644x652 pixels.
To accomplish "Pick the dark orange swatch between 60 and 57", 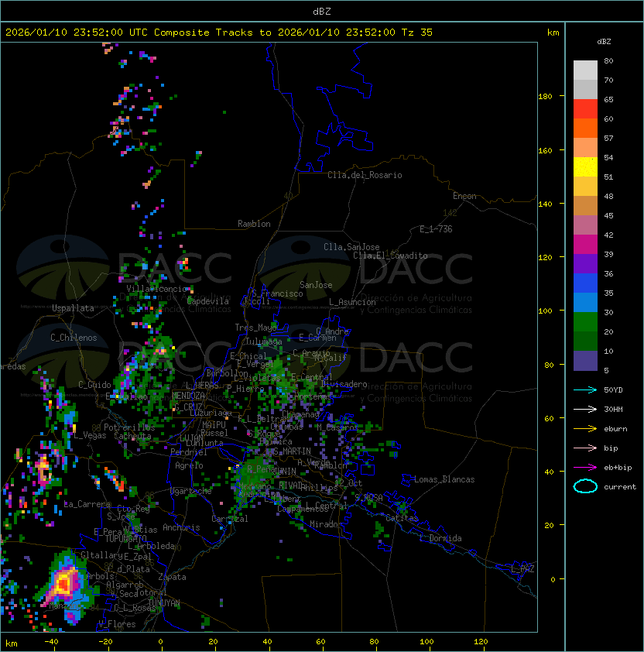I will point(585,129).
